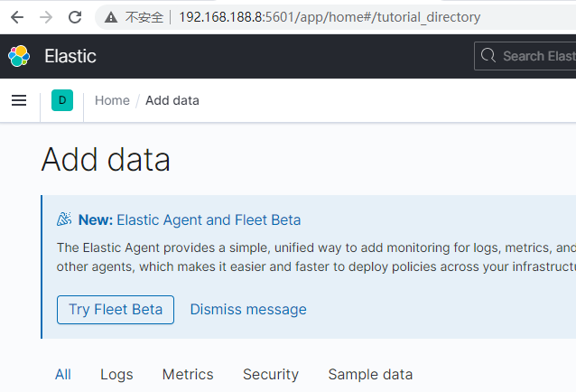The height and width of the screenshot is (392, 576).
Task: Dismiss the Fleet Beta message
Action: (248, 309)
